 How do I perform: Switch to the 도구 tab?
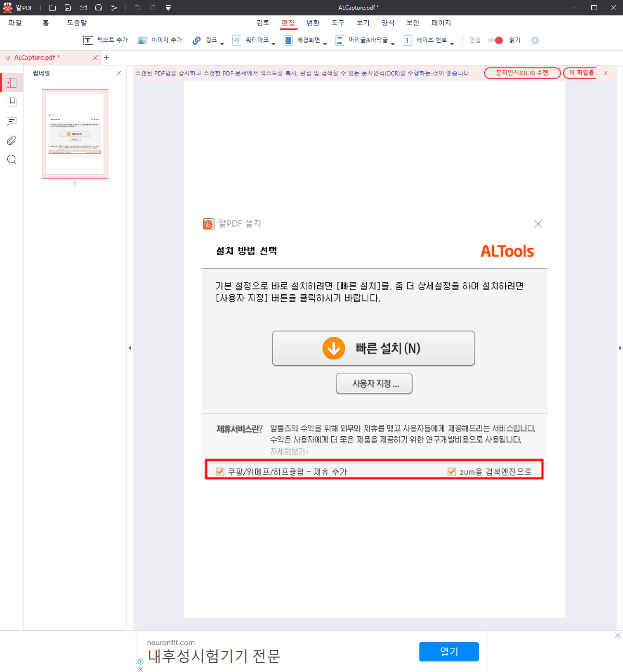(338, 23)
